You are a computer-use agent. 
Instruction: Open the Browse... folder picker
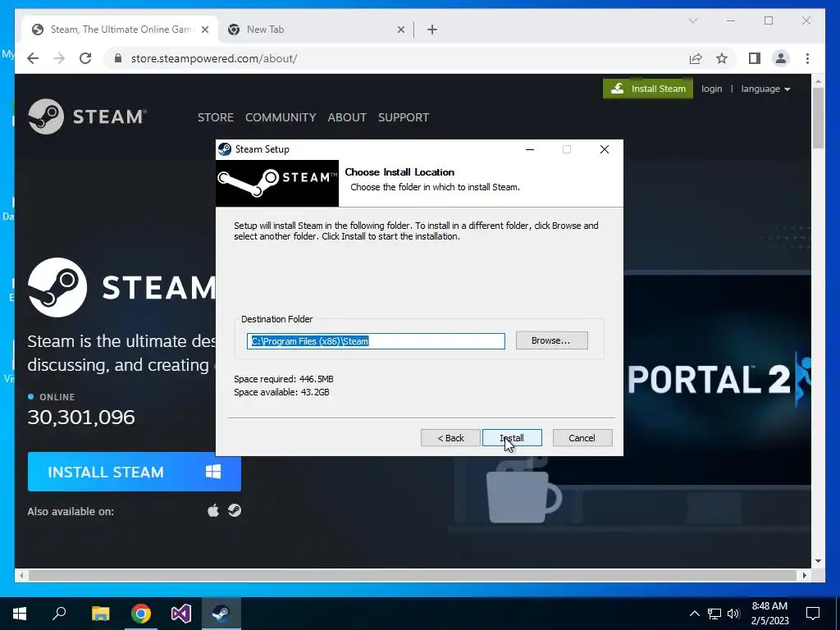click(551, 340)
